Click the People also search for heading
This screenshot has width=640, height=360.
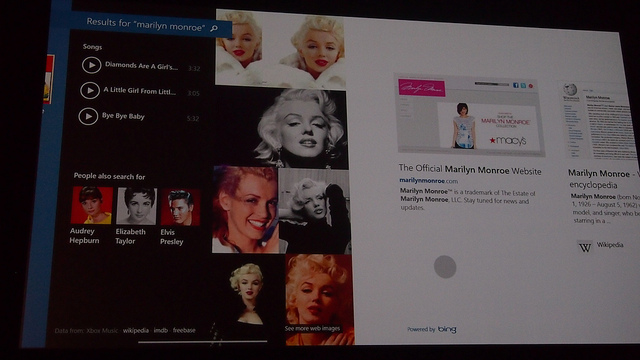point(109,176)
